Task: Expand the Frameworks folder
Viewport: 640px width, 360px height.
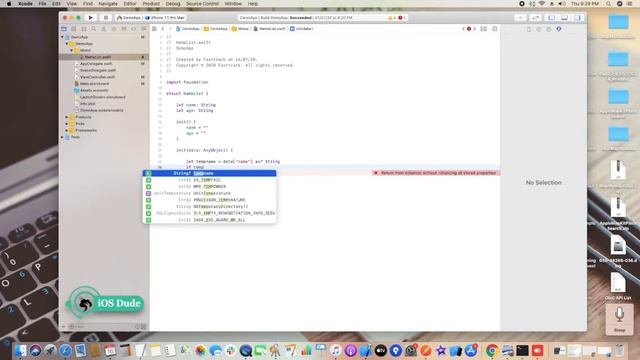Action: tap(67, 130)
